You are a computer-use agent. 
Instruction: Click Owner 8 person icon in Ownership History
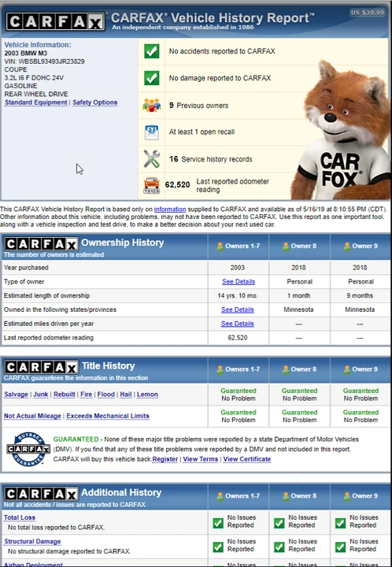point(286,246)
